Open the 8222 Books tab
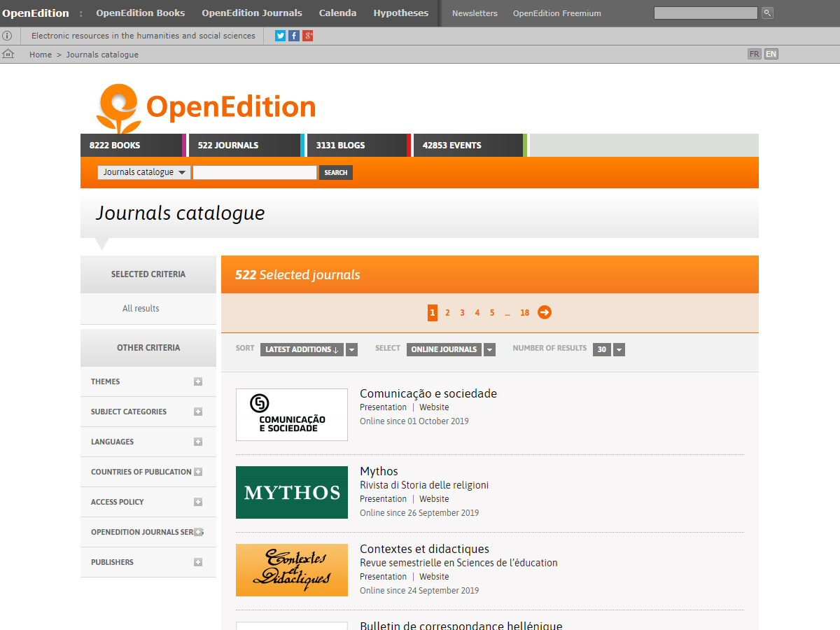Image resolution: width=840 pixels, height=630 pixels. point(132,146)
